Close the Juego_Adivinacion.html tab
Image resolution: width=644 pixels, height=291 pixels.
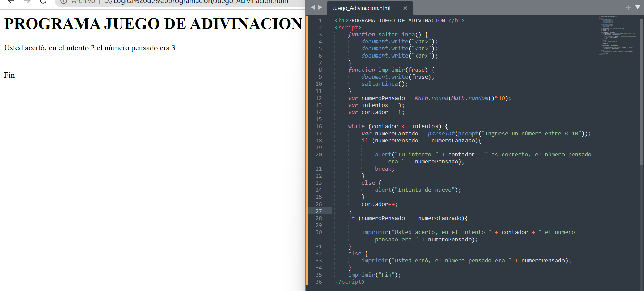[405, 8]
